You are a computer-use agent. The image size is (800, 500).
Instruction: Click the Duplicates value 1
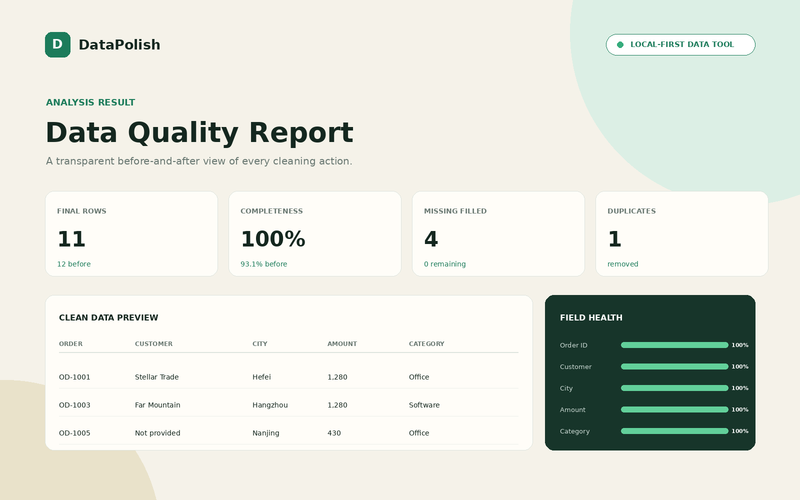coord(614,239)
